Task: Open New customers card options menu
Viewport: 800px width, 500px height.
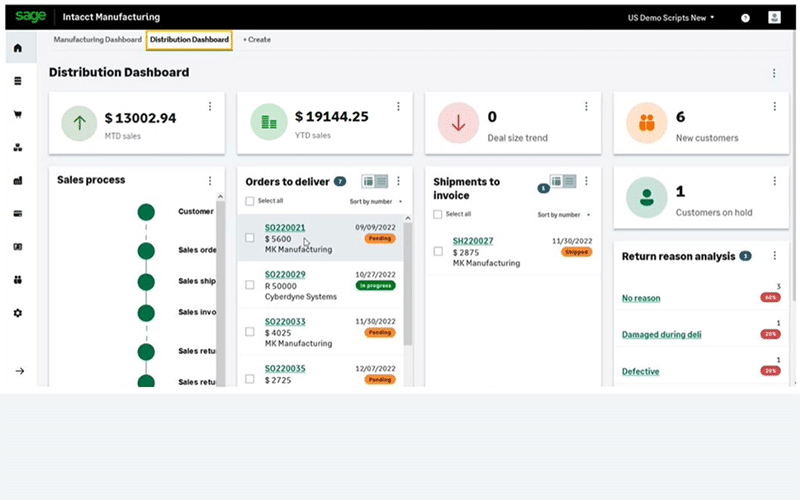Action: tap(774, 106)
